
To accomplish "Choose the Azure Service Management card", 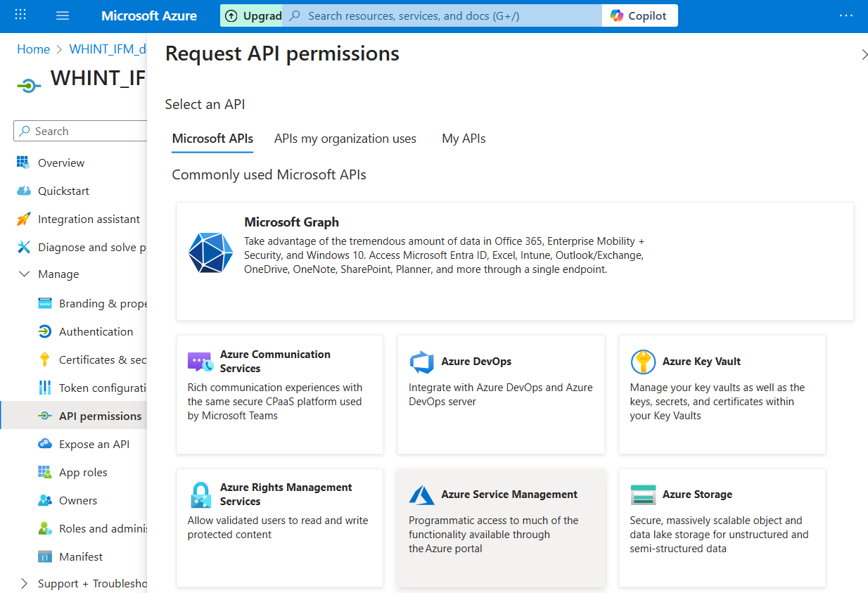I will 501,528.
